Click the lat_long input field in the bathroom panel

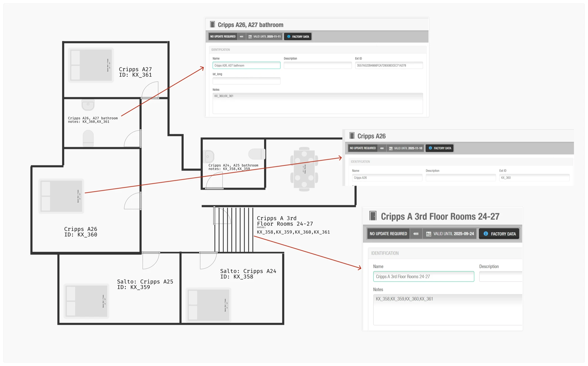click(x=246, y=81)
